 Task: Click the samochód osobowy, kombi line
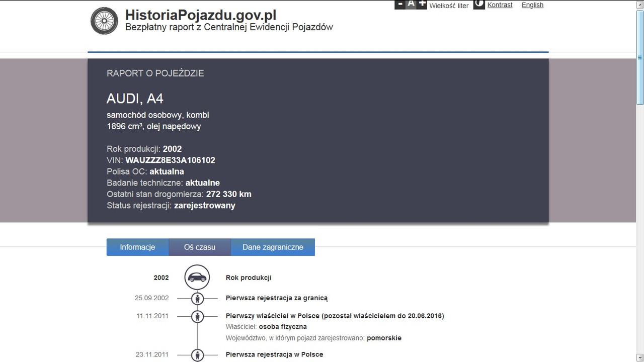(158, 115)
